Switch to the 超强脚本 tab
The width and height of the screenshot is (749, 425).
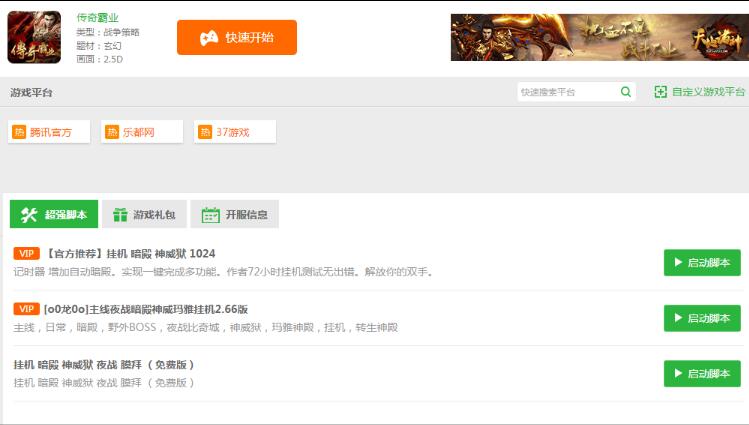[x=54, y=214]
